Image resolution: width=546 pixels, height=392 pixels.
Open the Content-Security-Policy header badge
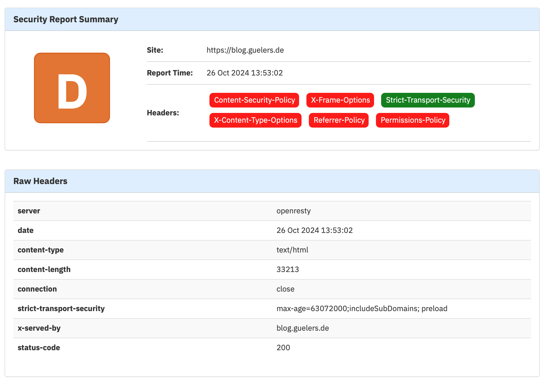tap(254, 100)
